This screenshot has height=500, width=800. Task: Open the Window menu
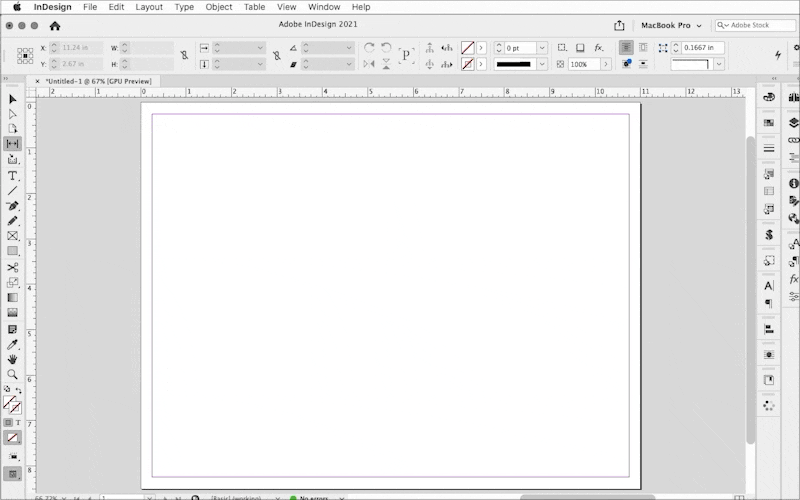(x=324, y=7)
